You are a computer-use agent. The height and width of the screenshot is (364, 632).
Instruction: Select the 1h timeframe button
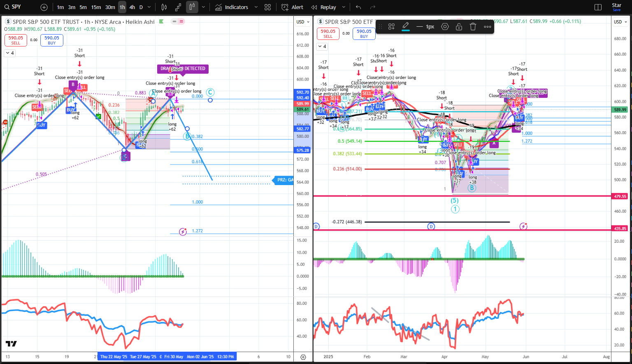(x=122, y=7)
